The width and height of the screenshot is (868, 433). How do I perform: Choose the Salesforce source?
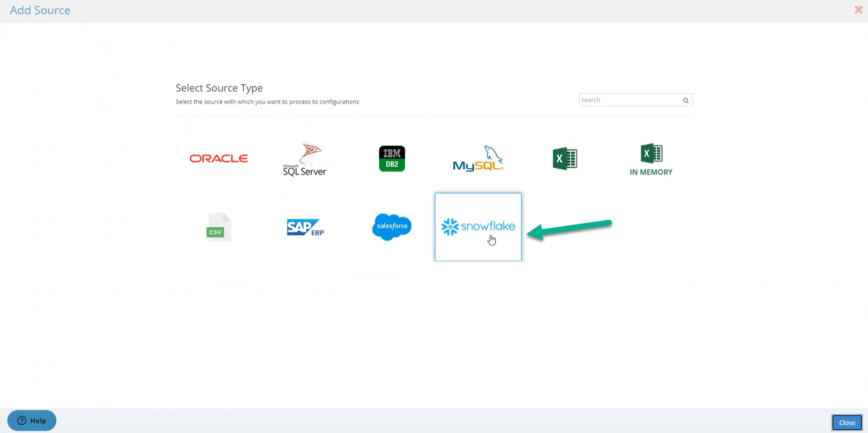392,227
